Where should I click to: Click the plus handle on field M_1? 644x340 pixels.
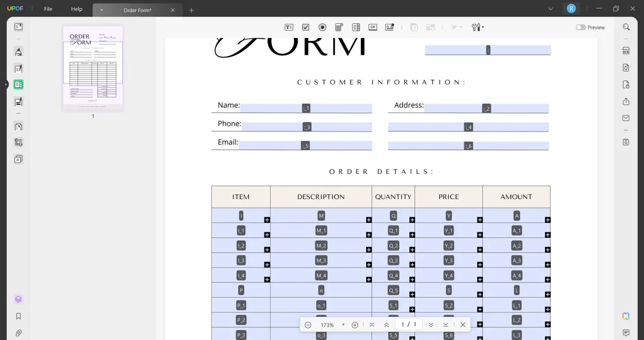pos(369,235)
